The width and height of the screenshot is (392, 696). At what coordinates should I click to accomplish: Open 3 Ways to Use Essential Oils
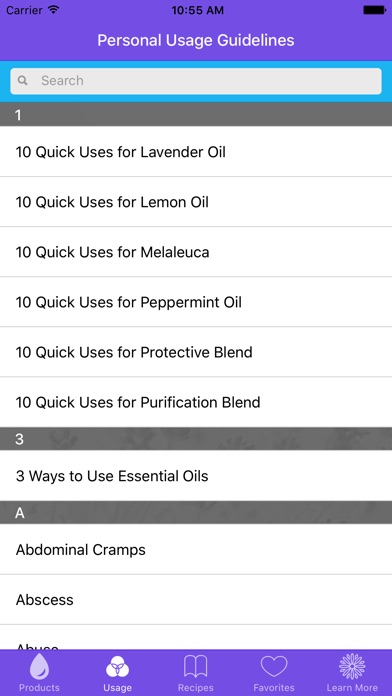[x=196, y=476]
